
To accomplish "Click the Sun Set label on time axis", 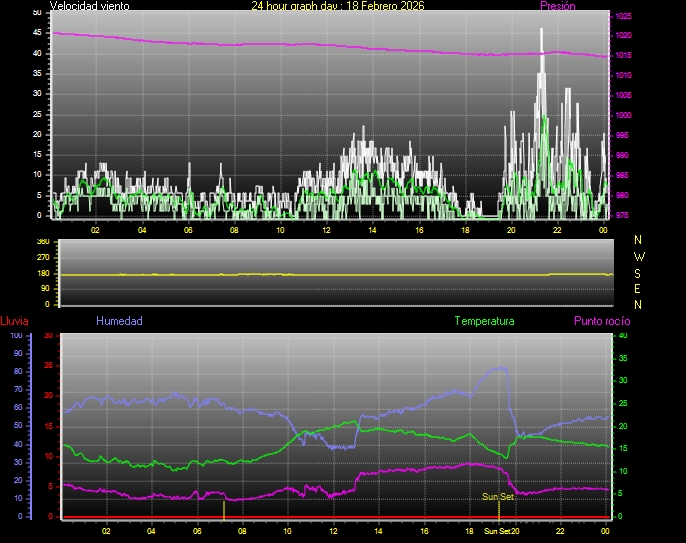I will tap(498, 531).
